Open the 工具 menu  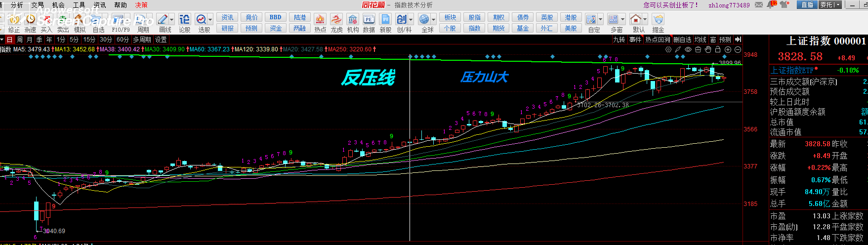click(x=79, y=5)
